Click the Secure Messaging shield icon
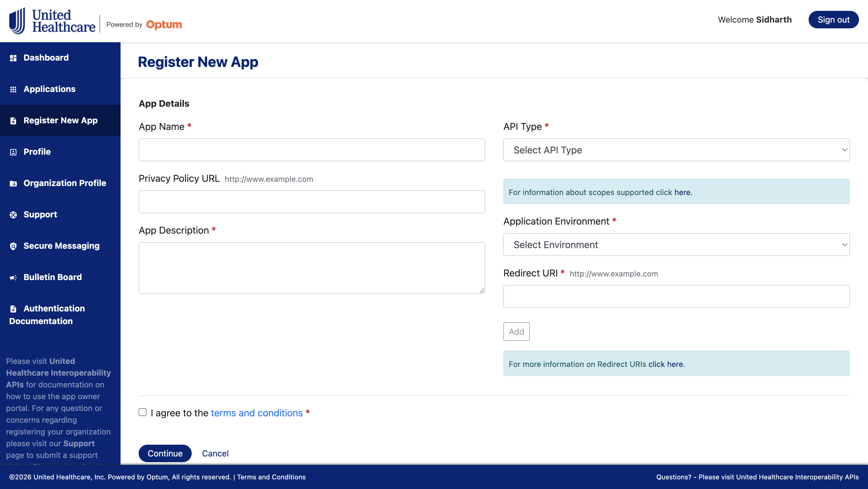 tap(13, 246)
